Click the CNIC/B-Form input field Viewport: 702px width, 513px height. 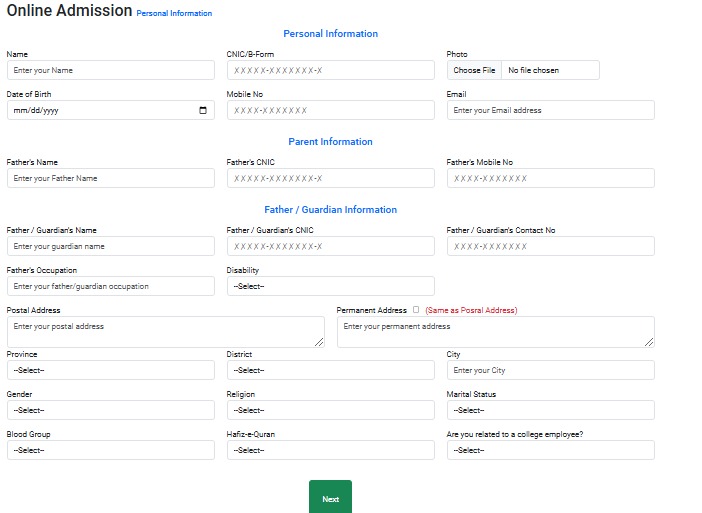[330, 70]
